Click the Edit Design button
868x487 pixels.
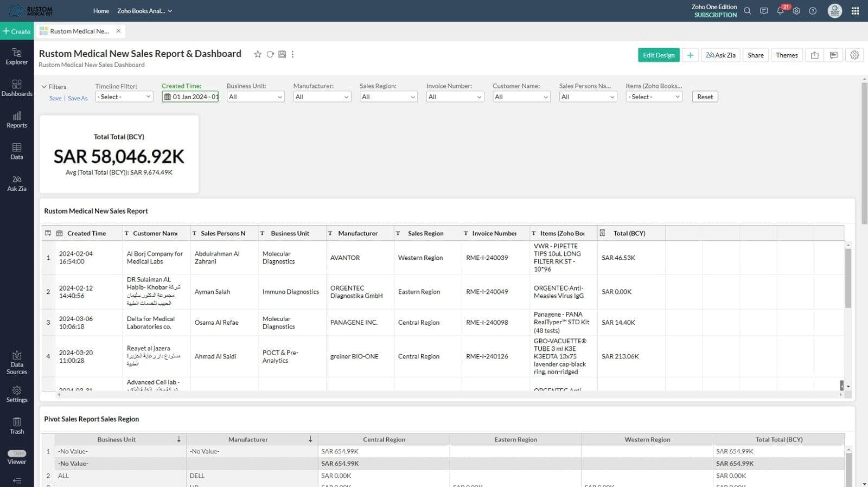click(x=659, y=55)
